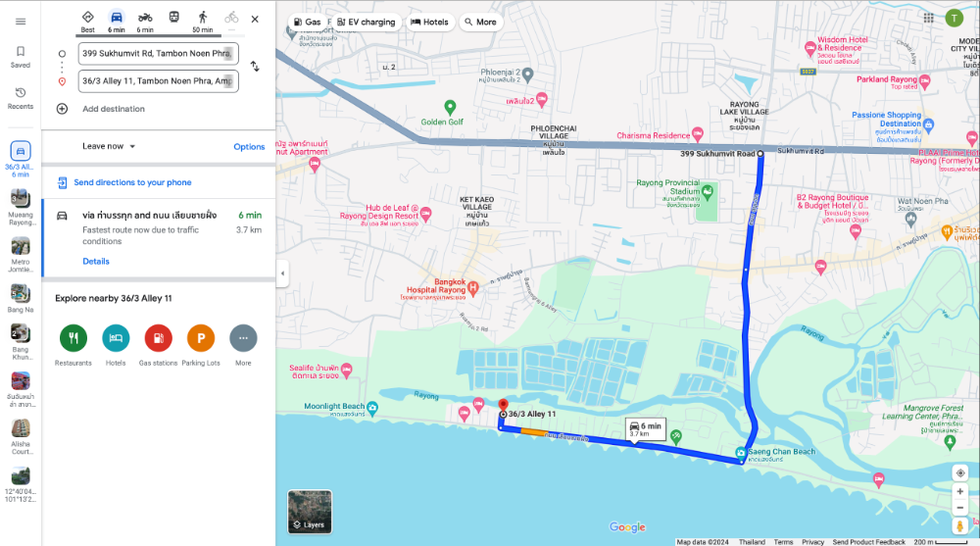Open More search chip
The image size is (980, 546).
pos(480,22)
